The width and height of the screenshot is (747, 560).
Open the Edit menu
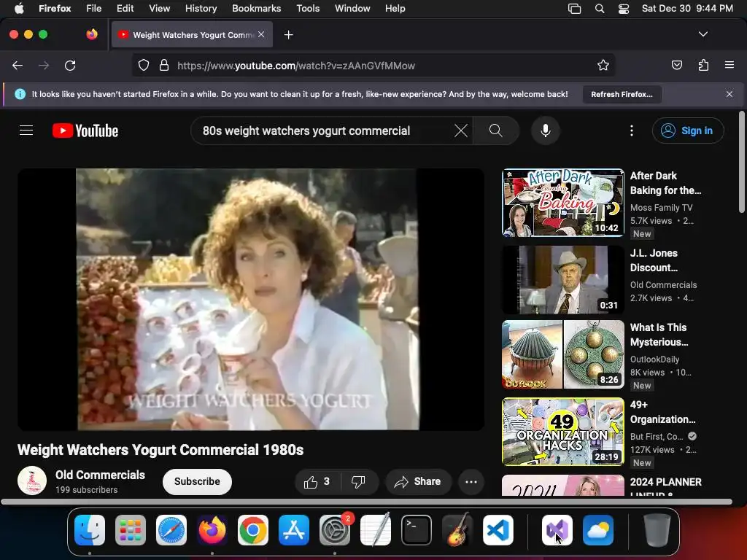coord(125,9)
